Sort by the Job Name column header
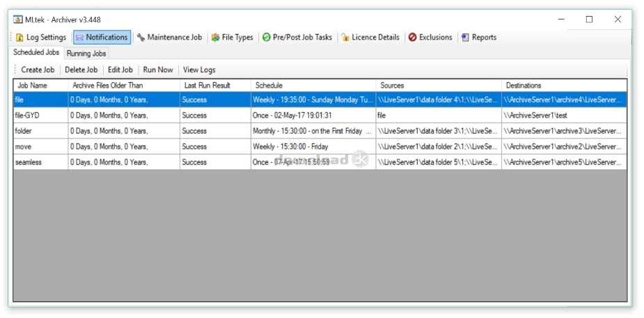Image resolution: width=644 pixels, height=318 pixels. tap(33, 86)
